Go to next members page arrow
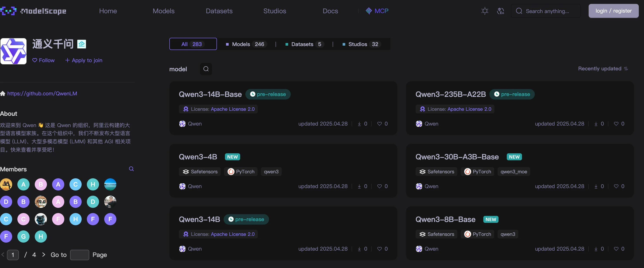The width and height of the screenshot is (644, 268). pos(43,255)
